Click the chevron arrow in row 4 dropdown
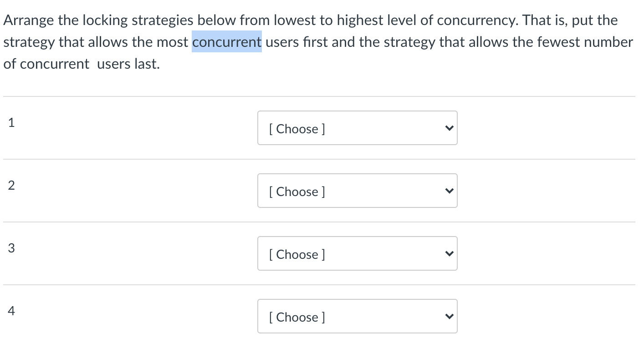Screen dimensions: 644x358 449,317
